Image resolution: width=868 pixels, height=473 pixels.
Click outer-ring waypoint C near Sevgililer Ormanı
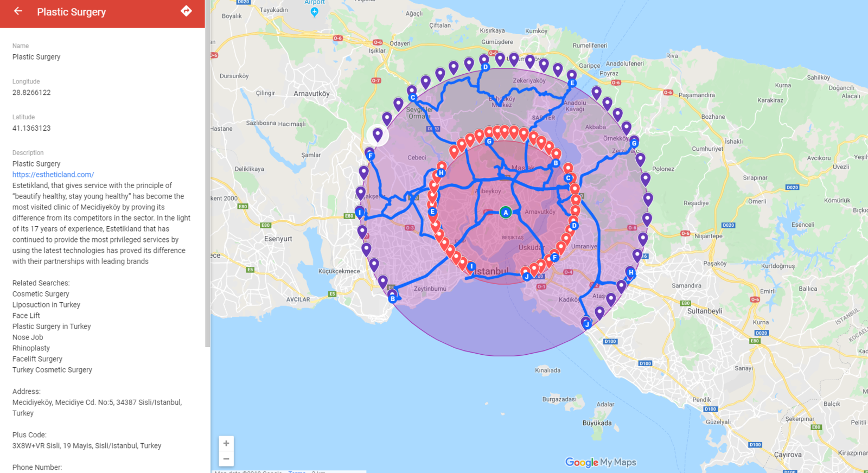coord(413,98)
